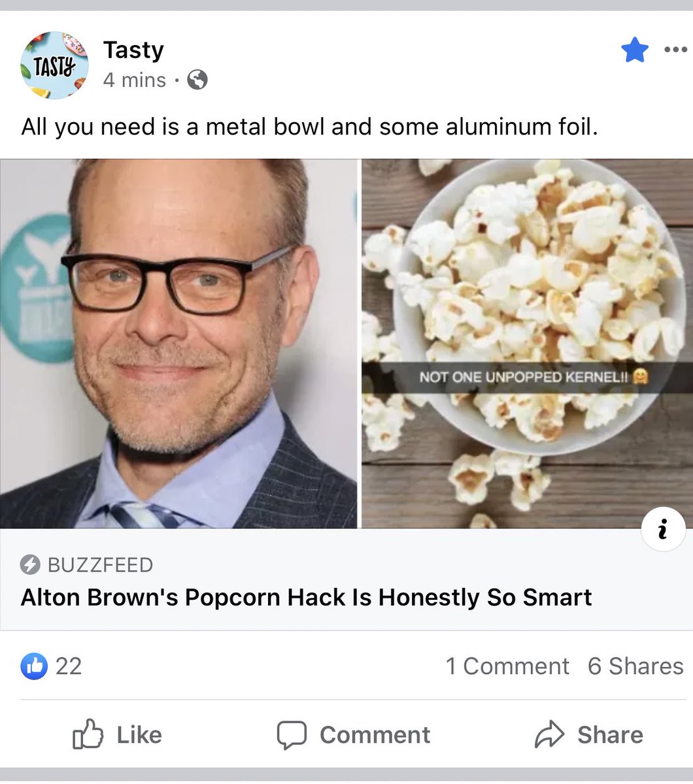Click the 22 reactions count

[69, 666]
